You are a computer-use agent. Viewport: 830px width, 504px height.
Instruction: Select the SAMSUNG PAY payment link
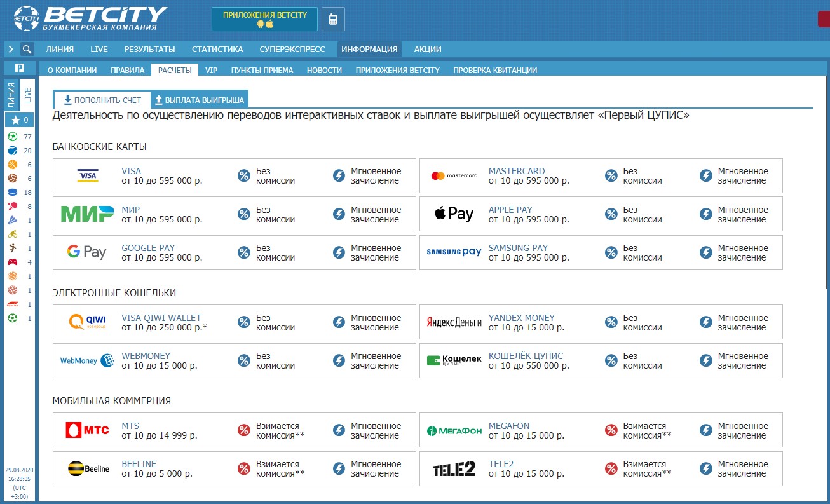pos(518,248)
